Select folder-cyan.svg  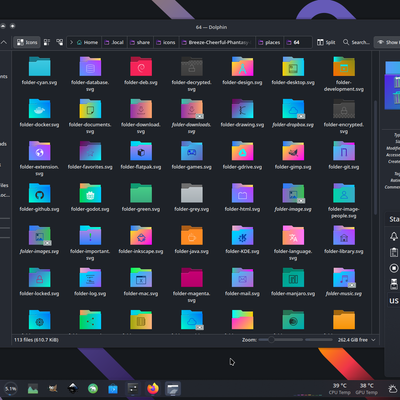[x=39, y=71]
